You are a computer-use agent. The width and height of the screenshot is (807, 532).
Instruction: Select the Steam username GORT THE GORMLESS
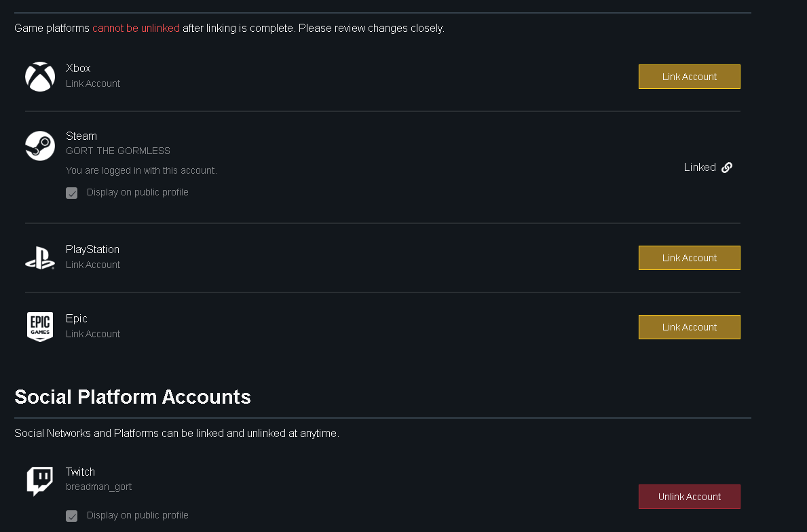118,151
